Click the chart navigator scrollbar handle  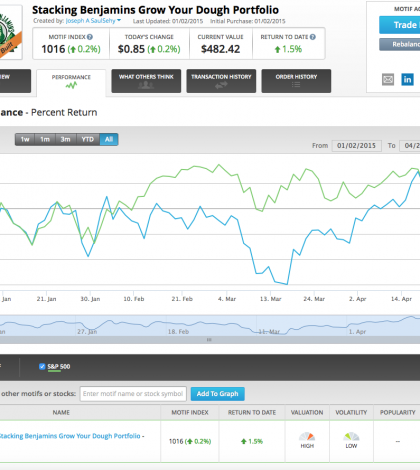[x=209, y=340]
